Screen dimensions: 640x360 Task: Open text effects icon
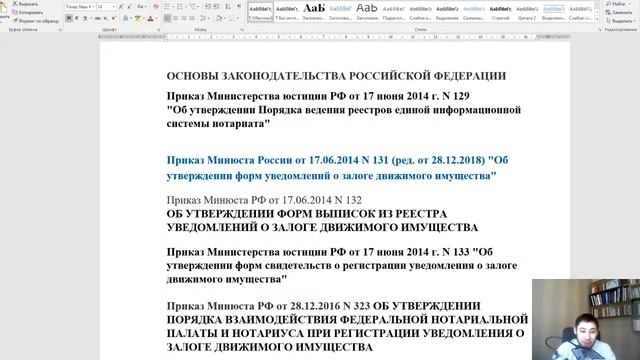(125, 18)
